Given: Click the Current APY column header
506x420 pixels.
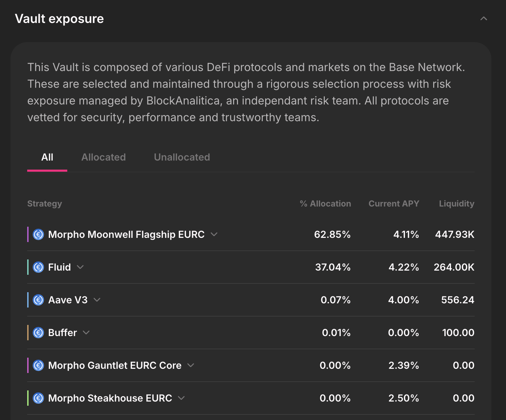Looking at the screenshot, I should 394,204.
